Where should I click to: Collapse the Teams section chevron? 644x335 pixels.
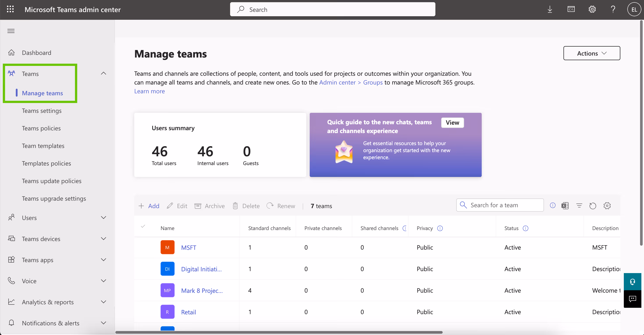click(x=104, y=73)
